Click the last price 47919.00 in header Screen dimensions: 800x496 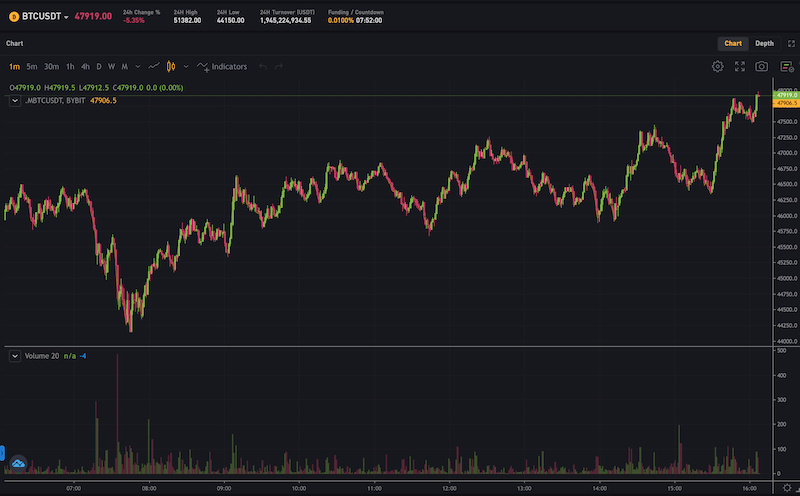click(x=93, y=16)
